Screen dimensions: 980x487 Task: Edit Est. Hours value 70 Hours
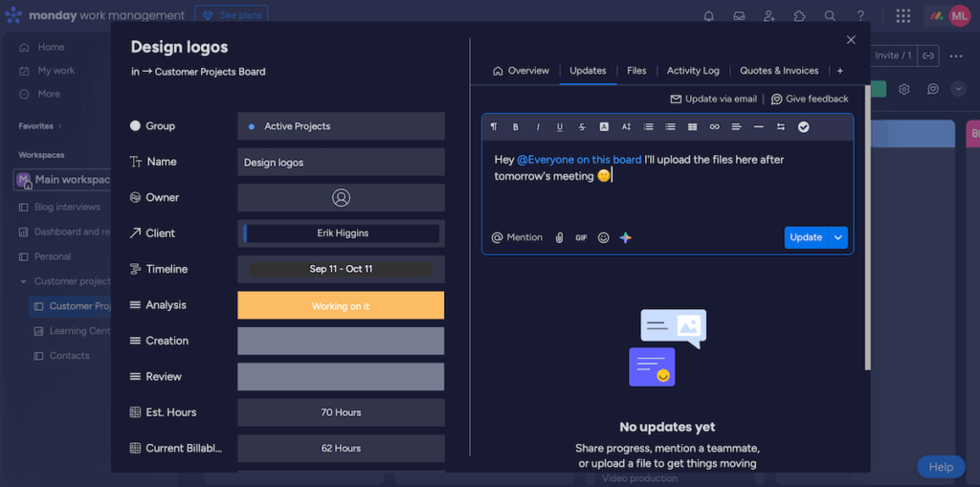pos(342,412)
